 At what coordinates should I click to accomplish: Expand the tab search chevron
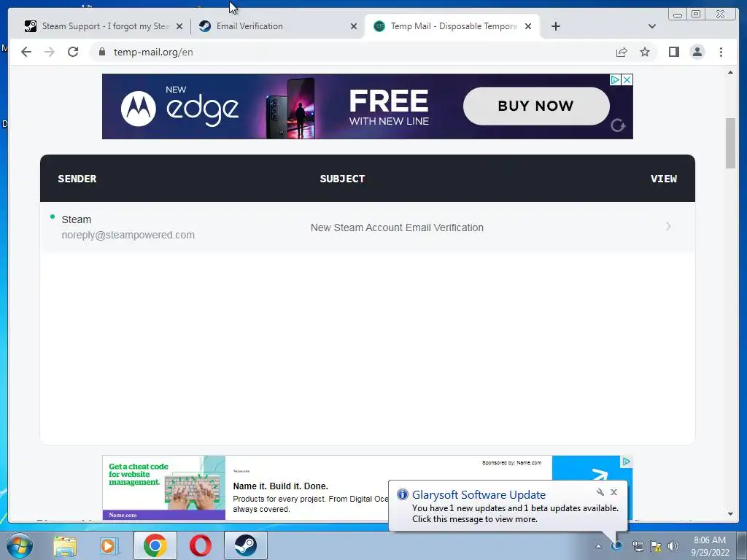point(651,26)
